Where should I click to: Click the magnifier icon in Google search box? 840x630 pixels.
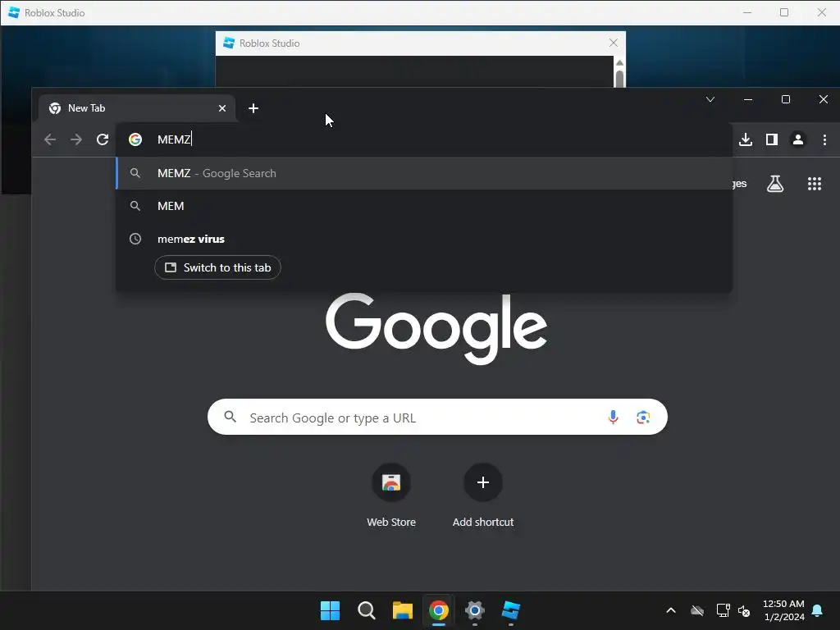[230, 416]
